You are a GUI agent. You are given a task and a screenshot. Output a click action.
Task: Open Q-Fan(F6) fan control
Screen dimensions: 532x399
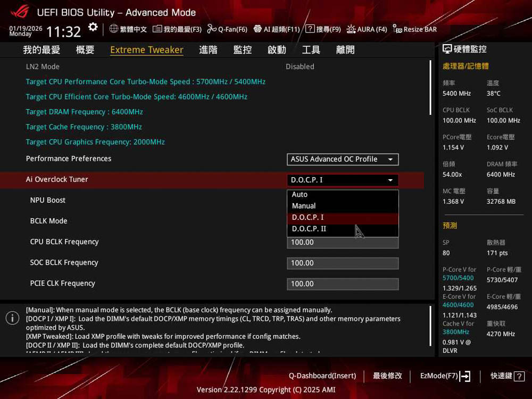click(212, 29)
